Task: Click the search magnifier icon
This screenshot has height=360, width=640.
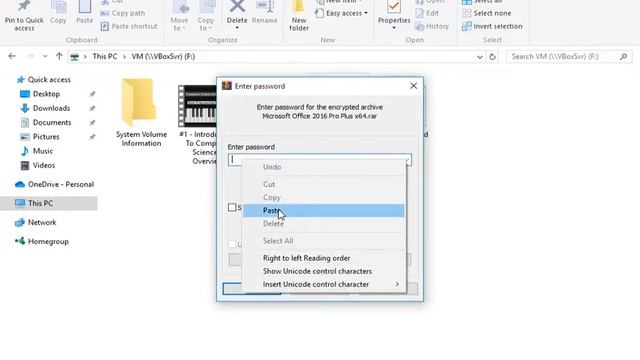Action: click(623, 56)
